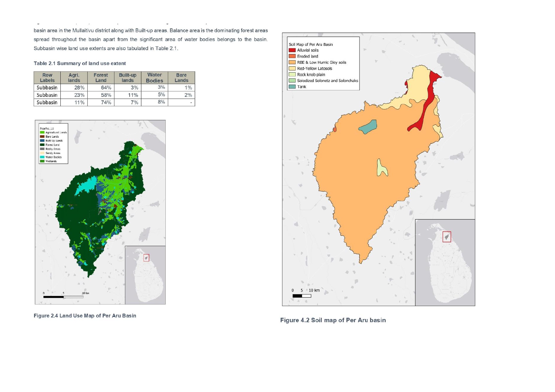Click the Rock knob plain legend swatch
This screenshot has width=555, height=392.
coord(292,75)
